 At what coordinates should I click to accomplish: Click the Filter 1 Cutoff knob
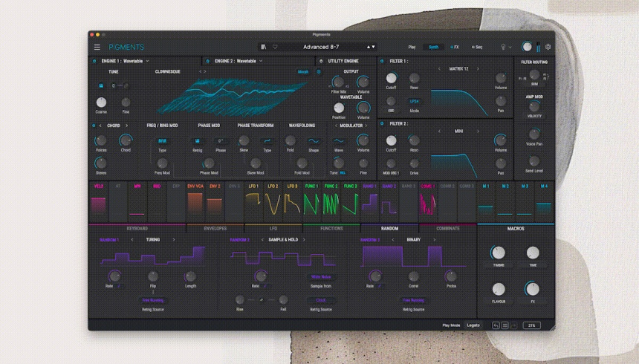[392, 78]
